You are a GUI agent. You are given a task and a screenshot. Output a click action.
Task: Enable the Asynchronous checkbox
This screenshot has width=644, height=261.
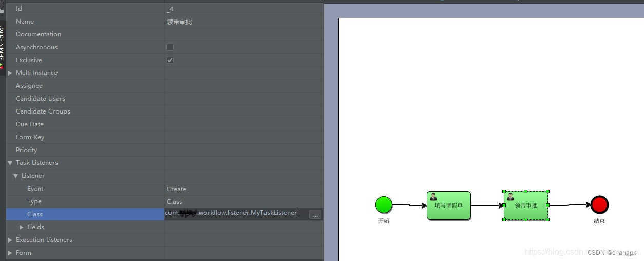pos(170,47)
